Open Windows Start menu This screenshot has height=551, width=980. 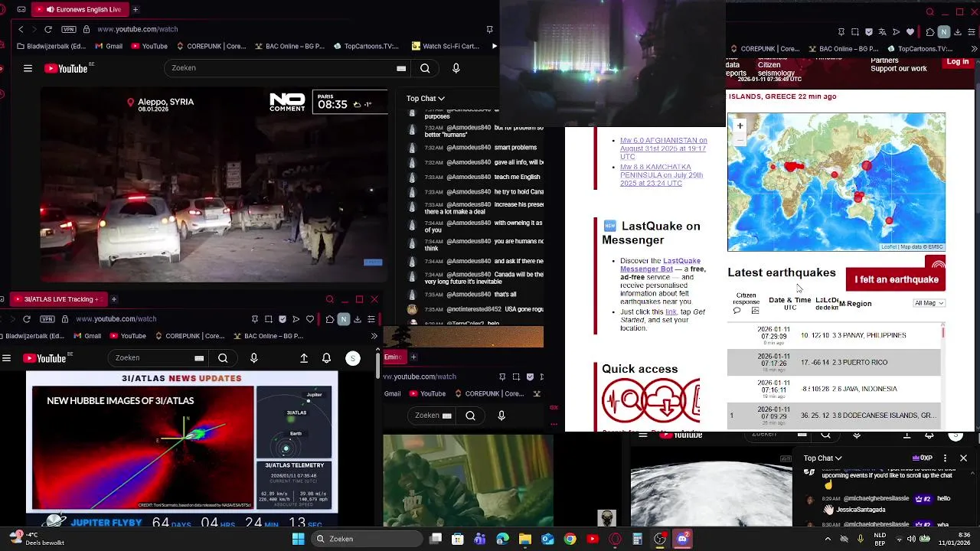[299, 539]
